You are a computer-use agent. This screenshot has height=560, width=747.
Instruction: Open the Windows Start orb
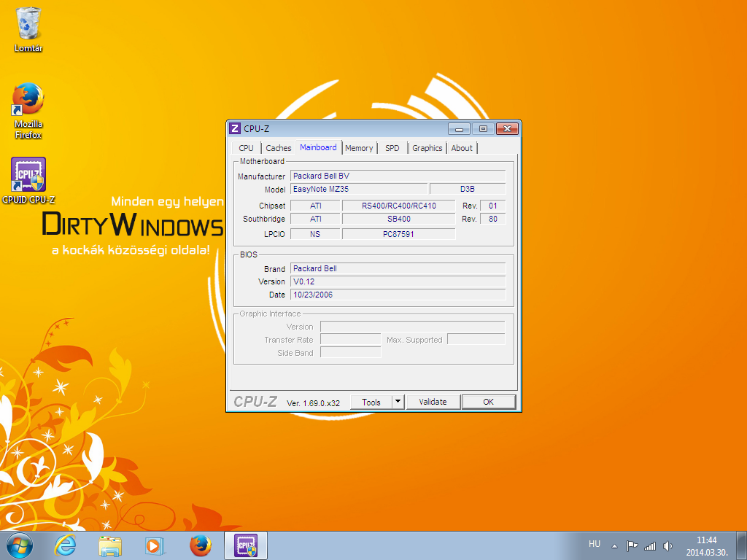coord(20,545)
